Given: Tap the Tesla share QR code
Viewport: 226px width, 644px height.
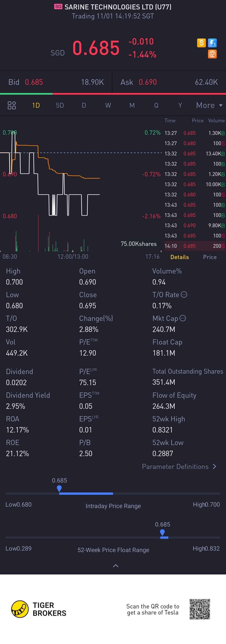Looking at the screenshot, I should (x=200, y=609).
